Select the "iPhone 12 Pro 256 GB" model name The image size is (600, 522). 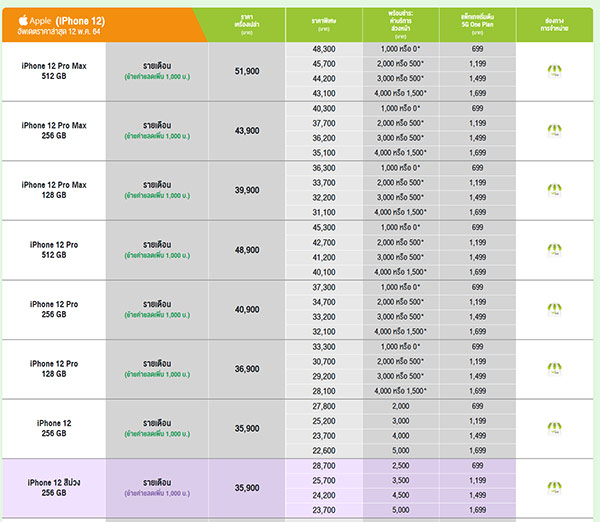pos(54,309)
